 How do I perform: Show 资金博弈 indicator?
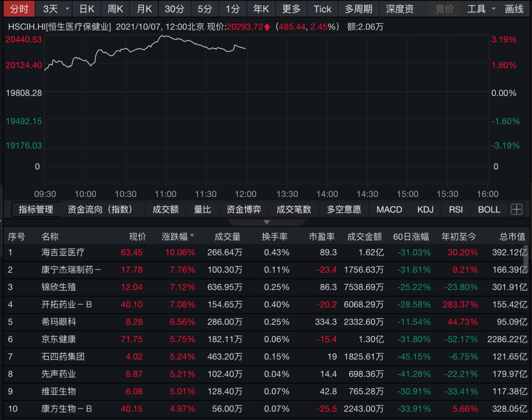(244, 209)
